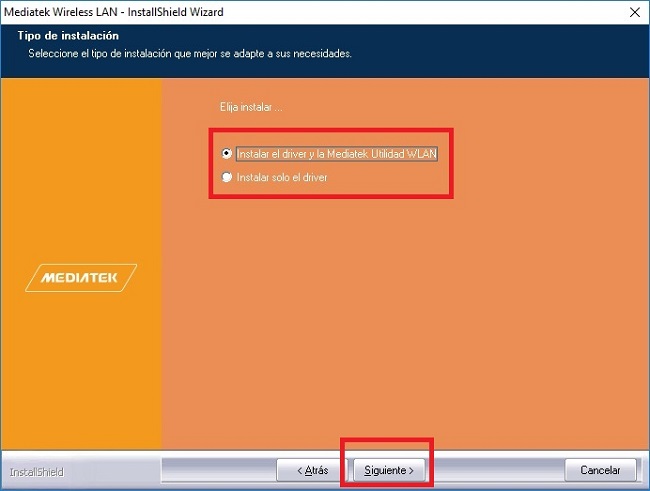Click the "Instalar el driver y la Mediatek Utilidad WLAN" label
Screen dimensions: 650x491
[x=337, y=154]
